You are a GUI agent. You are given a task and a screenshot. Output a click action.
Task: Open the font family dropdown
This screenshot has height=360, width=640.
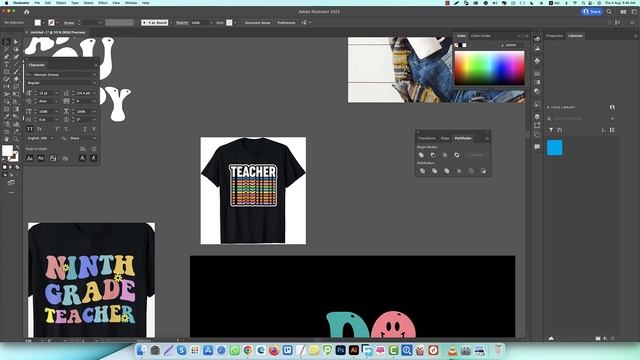[94, 75]
